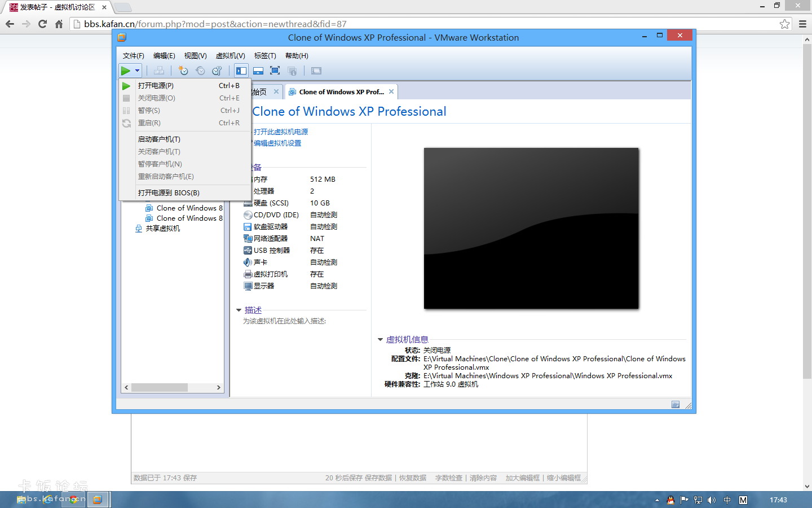
Task: Open the power options dropdown arrow
Action: [137, 71]
